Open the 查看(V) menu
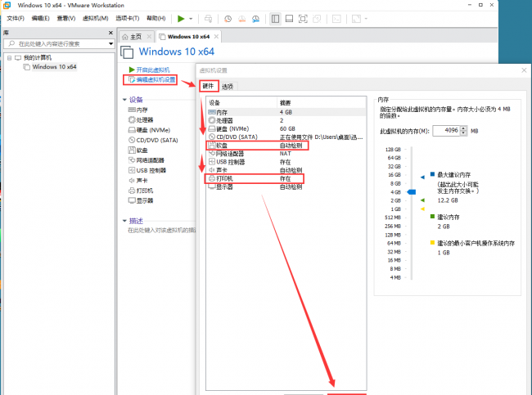532x395 pixels. coord(65,18)
